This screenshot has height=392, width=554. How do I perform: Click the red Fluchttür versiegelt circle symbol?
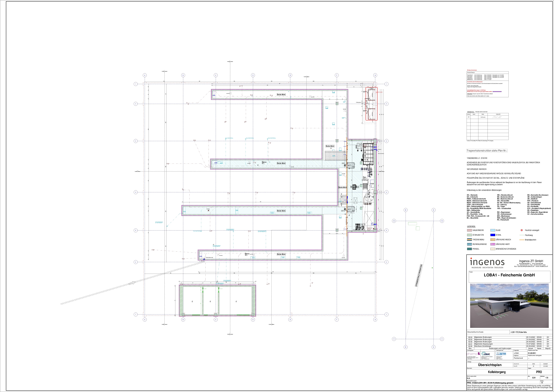point(522,230)
